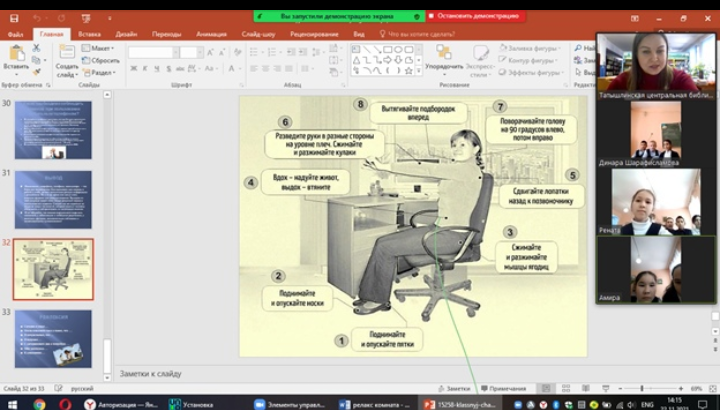Toggle bold (Ж) text formatting
Image resolution: width=720 pixels, height=410 pixels.
[132, 69]
